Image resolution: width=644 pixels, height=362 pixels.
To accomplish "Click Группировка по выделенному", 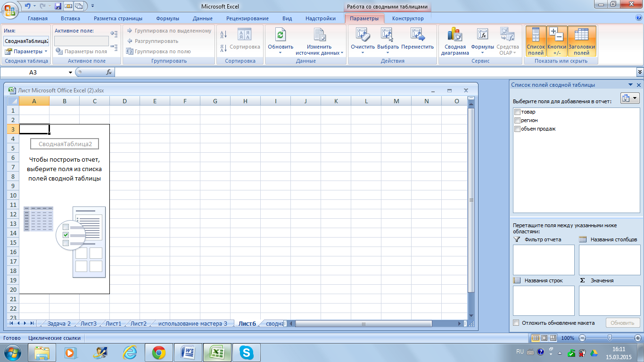I will click(x=169, y=31).
